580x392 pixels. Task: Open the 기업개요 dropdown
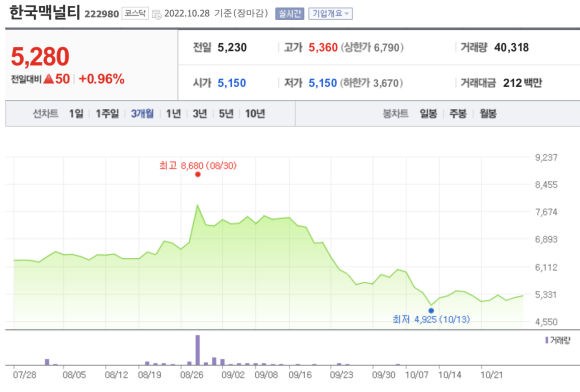pyautogui.click(x=330, y=14)
